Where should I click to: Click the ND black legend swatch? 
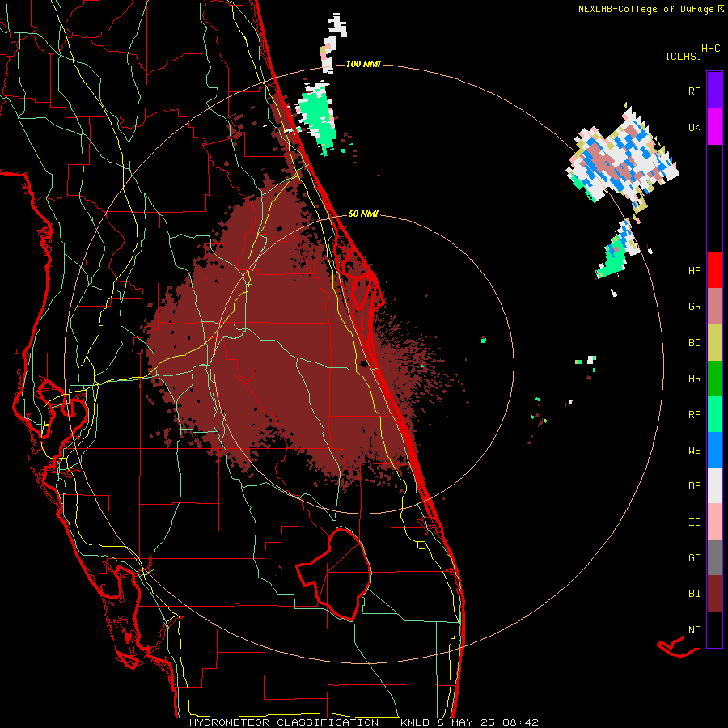click(714, 629)
